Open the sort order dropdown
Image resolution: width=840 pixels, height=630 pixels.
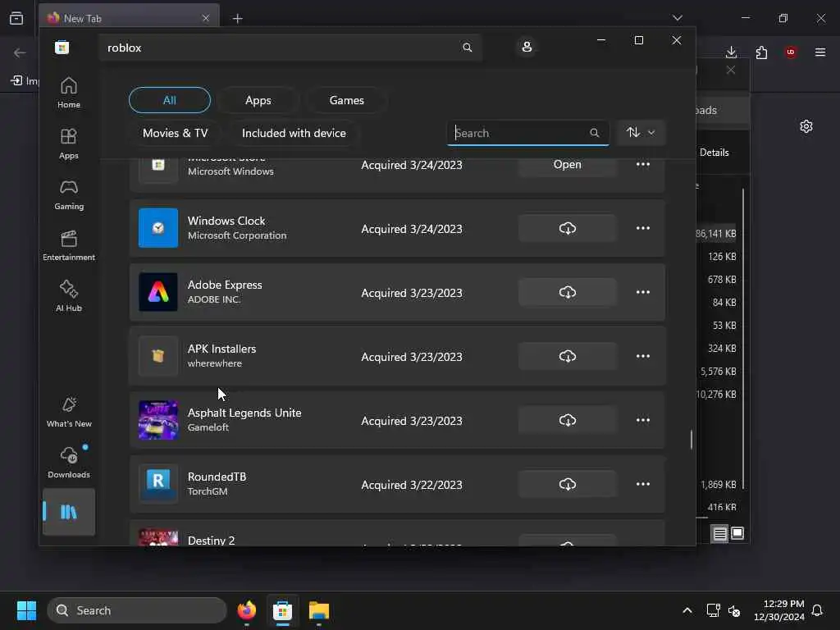tap(641, 132)
